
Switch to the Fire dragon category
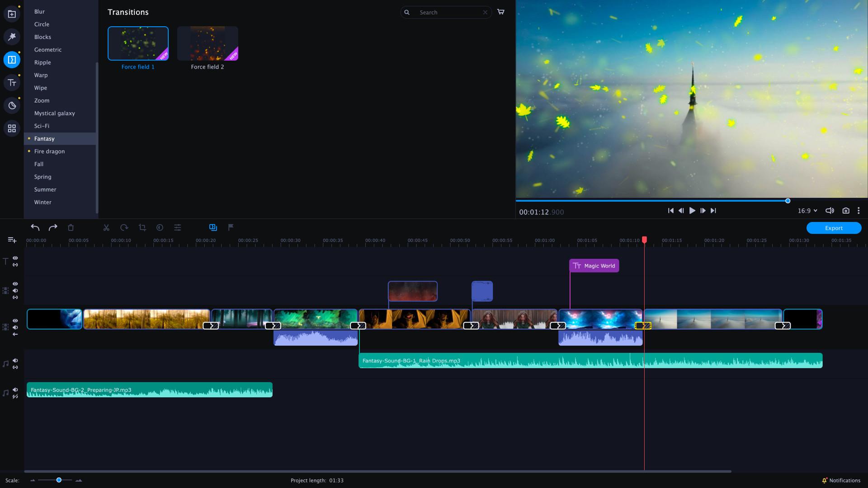(x=49, y=151)
